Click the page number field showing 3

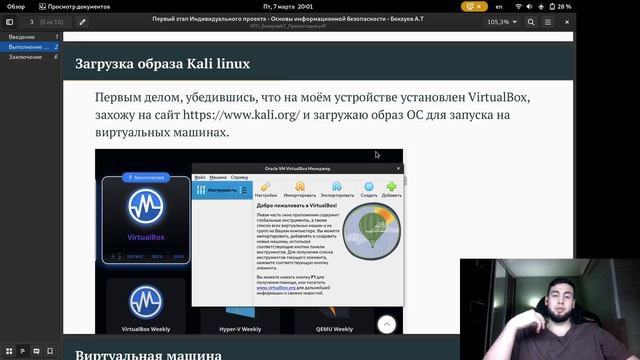31,22
